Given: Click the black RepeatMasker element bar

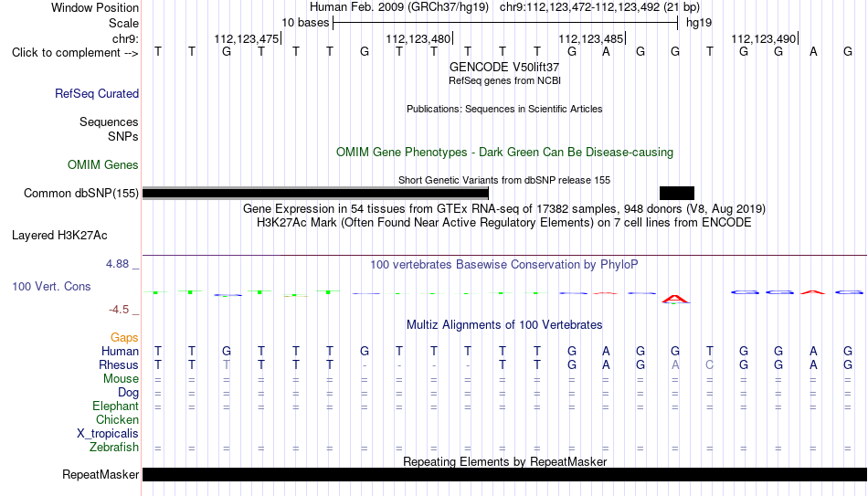Looking at the screenshot, I should (505, 474).
